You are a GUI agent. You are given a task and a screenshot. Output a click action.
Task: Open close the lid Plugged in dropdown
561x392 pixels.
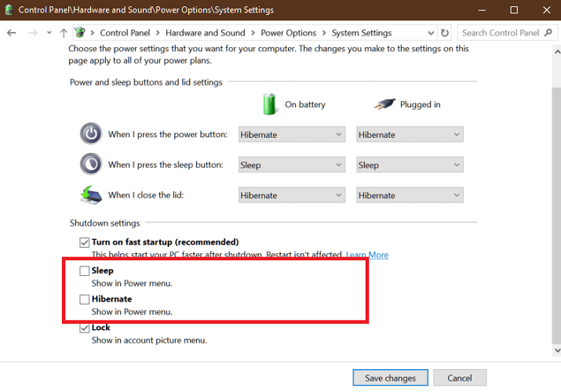(410, 195)
